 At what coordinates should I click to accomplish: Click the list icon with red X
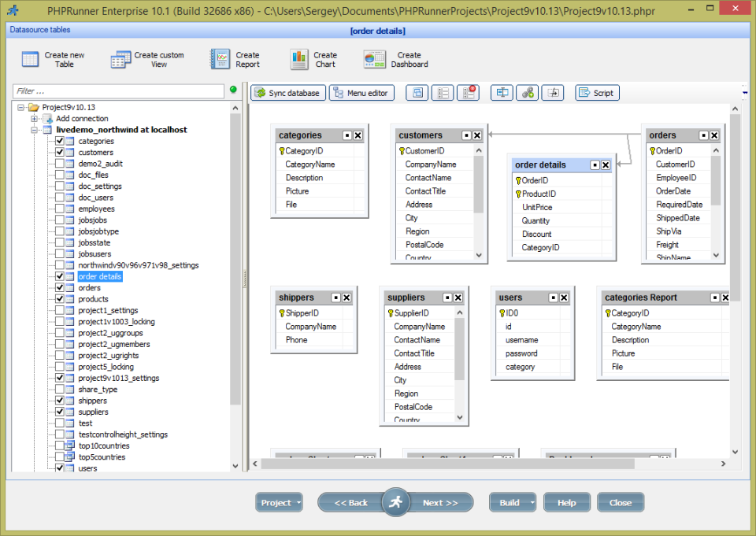[x=468, y=93]
